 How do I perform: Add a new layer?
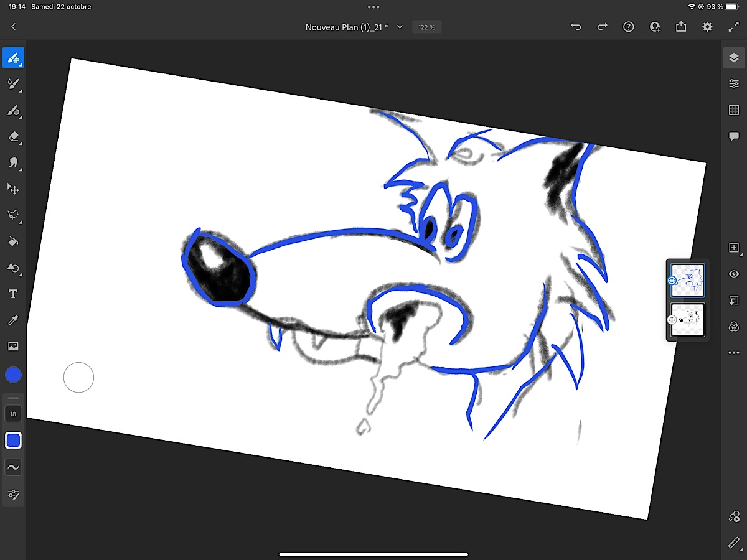coord(733,248)
